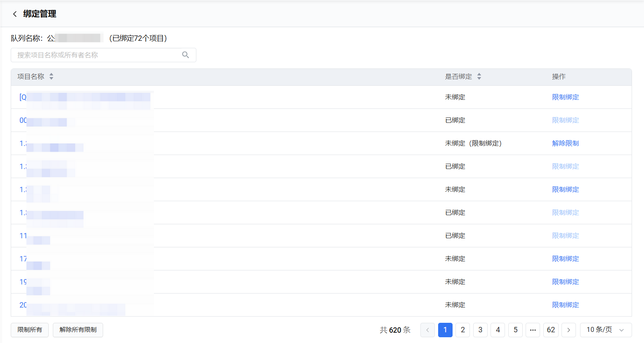
Task: Click 限制绑定 for the project starting with 00
Action: (566, 120)
